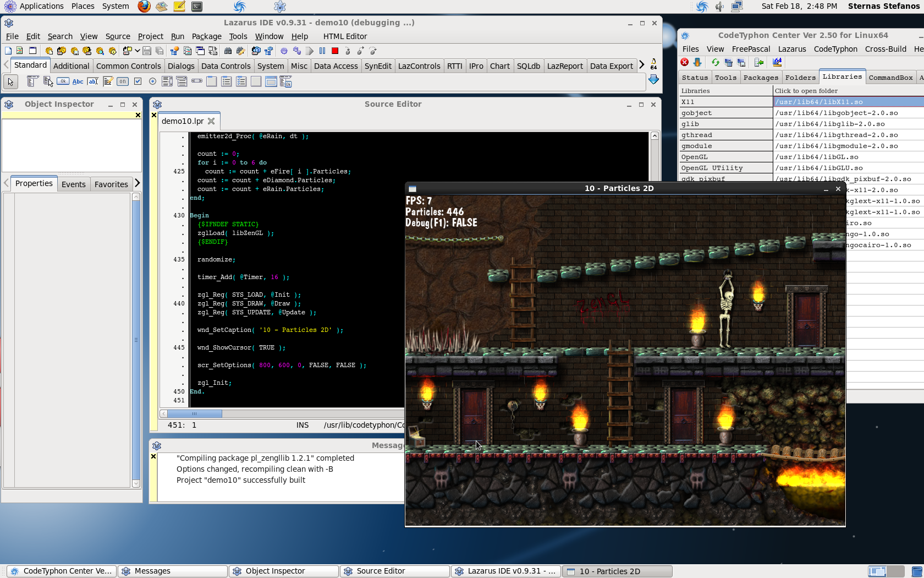Open the HTML Editor menu item

point(345,36)
